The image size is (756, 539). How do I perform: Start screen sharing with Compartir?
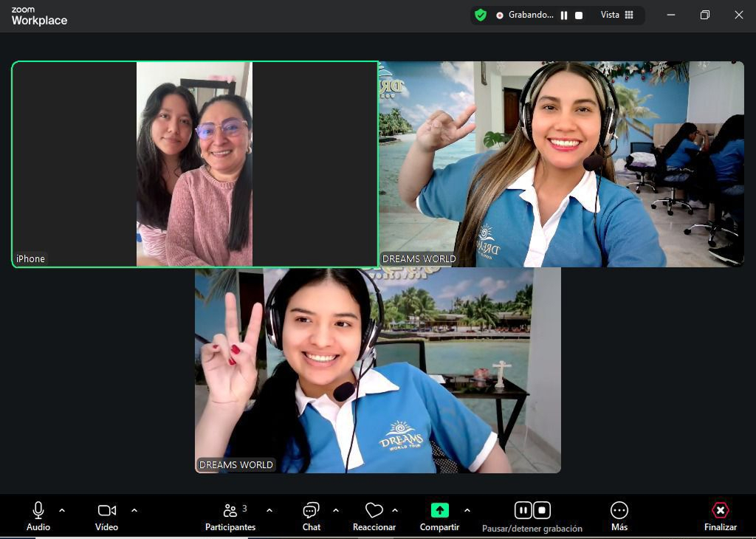(x=439, y=511)
